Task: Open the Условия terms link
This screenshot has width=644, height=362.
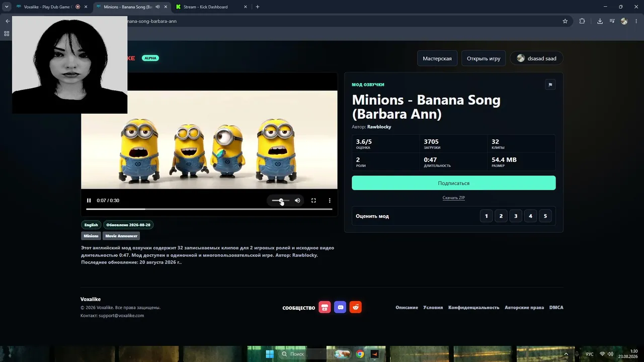Action: click(x=433, y=307)
